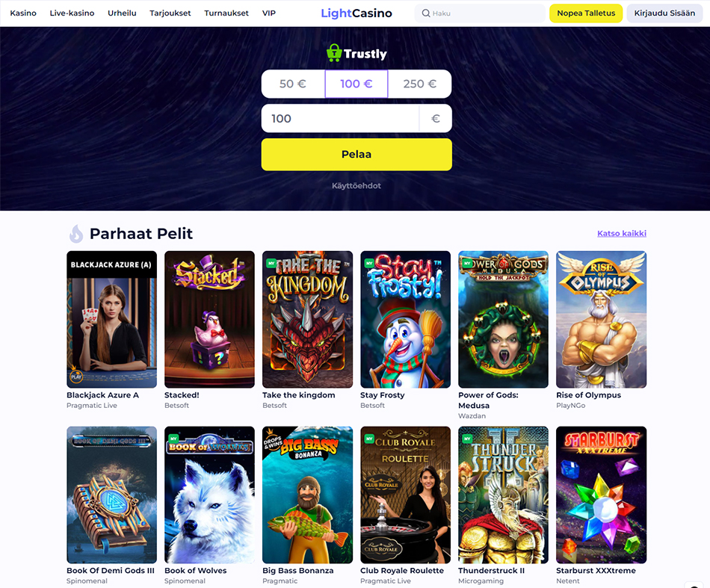Click the yellow Pelaa button
710x588 pixels.
356,155
